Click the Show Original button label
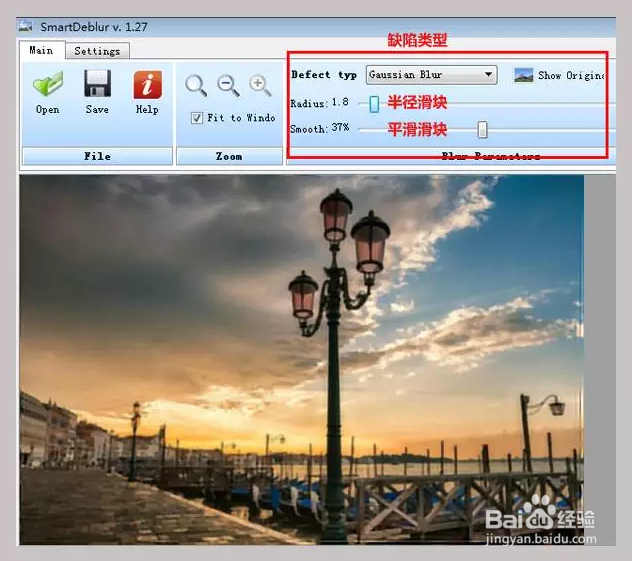Screen dimensions: 632x561 570,75
